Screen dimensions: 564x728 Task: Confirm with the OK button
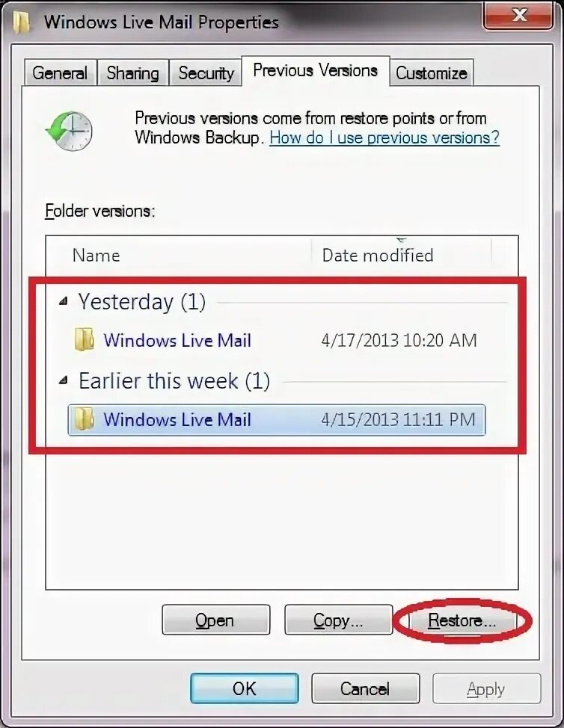tap(245, 688)
